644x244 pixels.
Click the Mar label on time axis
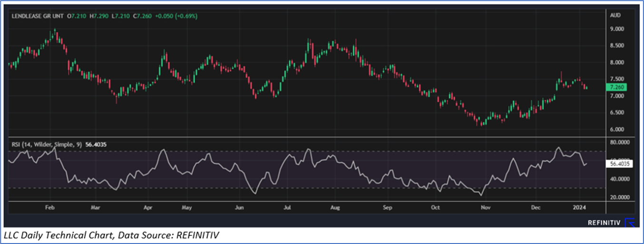pos(95,208)
